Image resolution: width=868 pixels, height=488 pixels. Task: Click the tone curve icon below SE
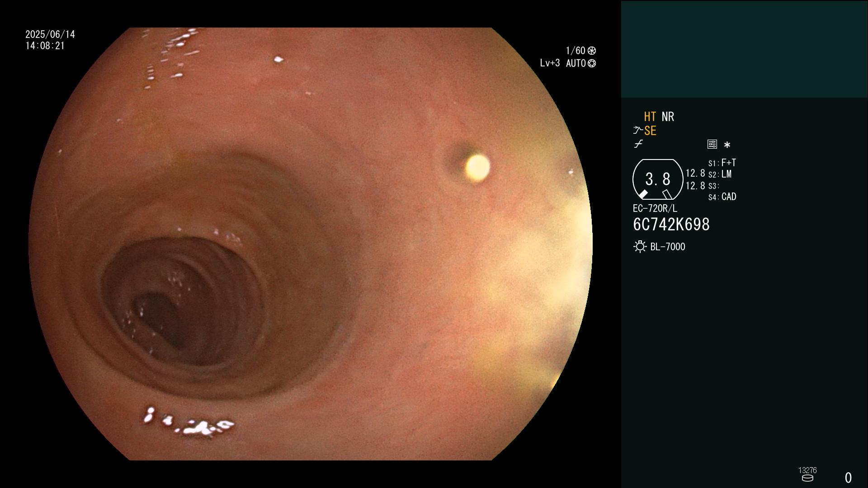pos(638,144)
